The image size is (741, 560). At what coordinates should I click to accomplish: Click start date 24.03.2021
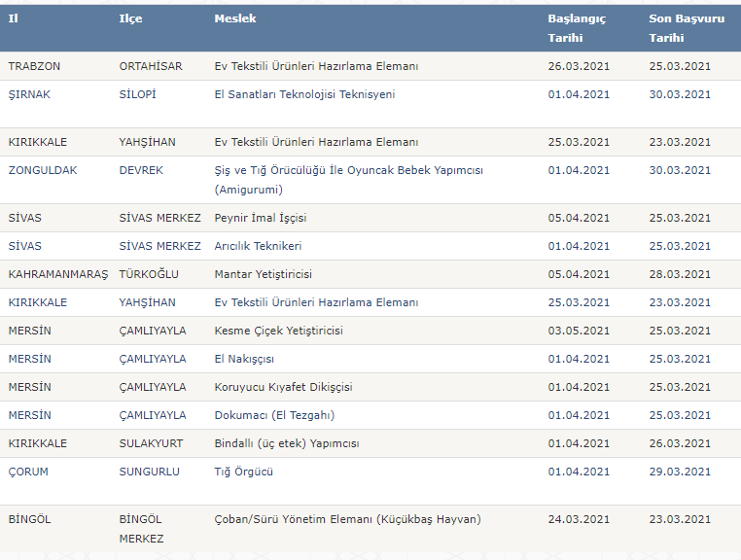point(579,519)
